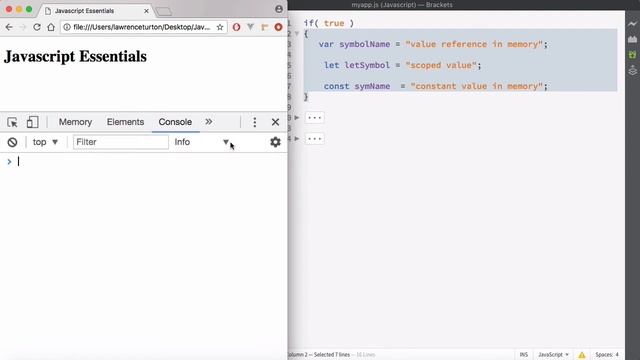Click Spaces indentation setting in status bar

coord(607,355)
